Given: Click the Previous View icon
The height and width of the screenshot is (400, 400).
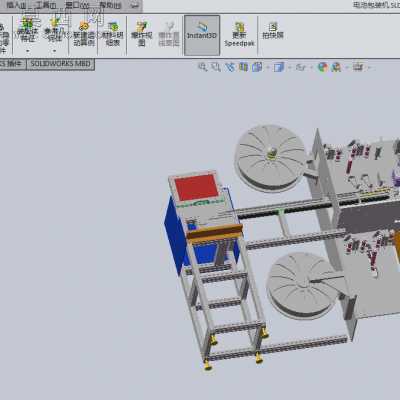Looking at the screenshot, I should (230, 67).
